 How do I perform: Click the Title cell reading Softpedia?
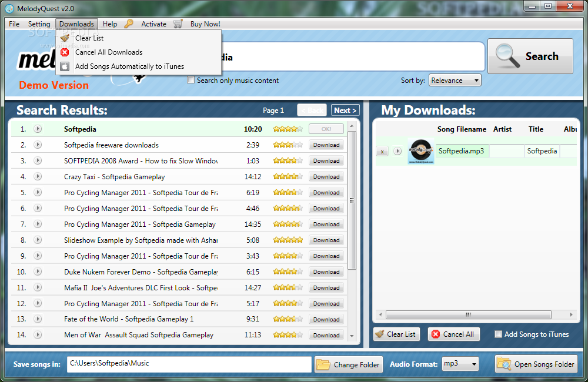[x=542, y=151]
